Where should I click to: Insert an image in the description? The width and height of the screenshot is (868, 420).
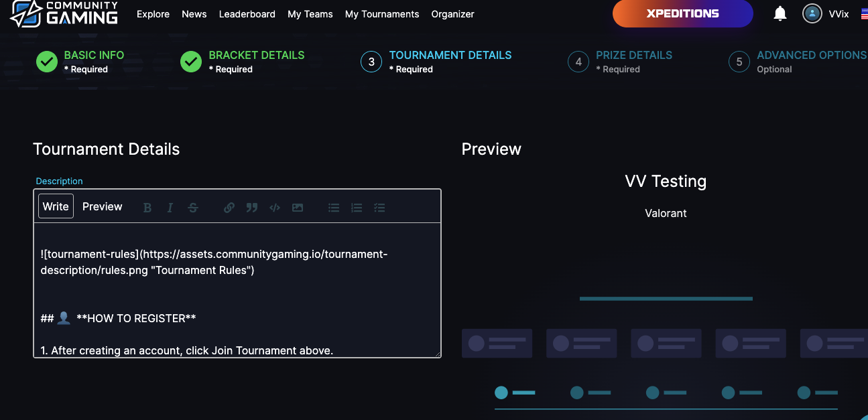tap(298, 208)
